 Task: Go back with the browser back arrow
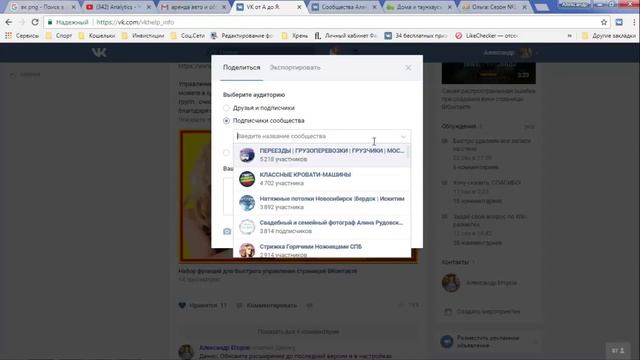click(x=9, y=22)
